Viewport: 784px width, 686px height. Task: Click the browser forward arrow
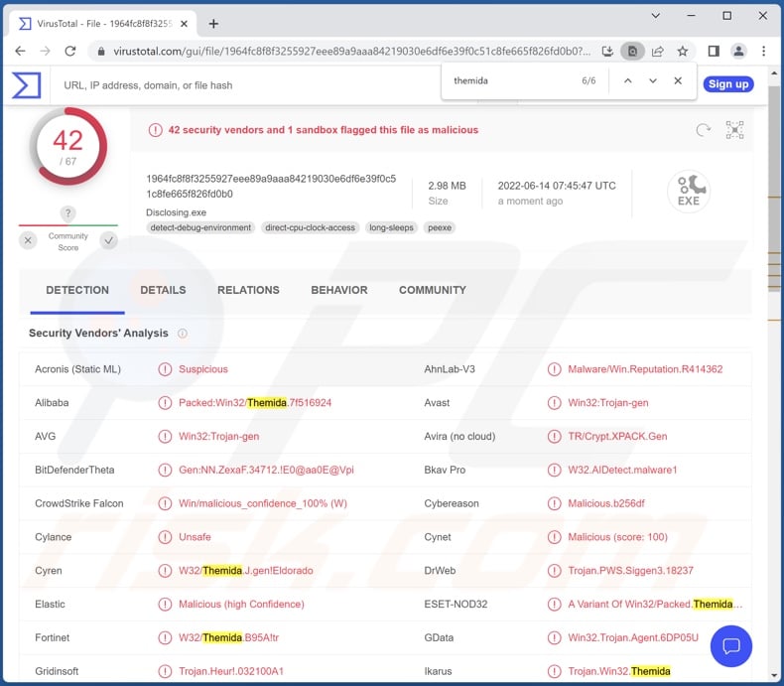click(x=45, y=51)
